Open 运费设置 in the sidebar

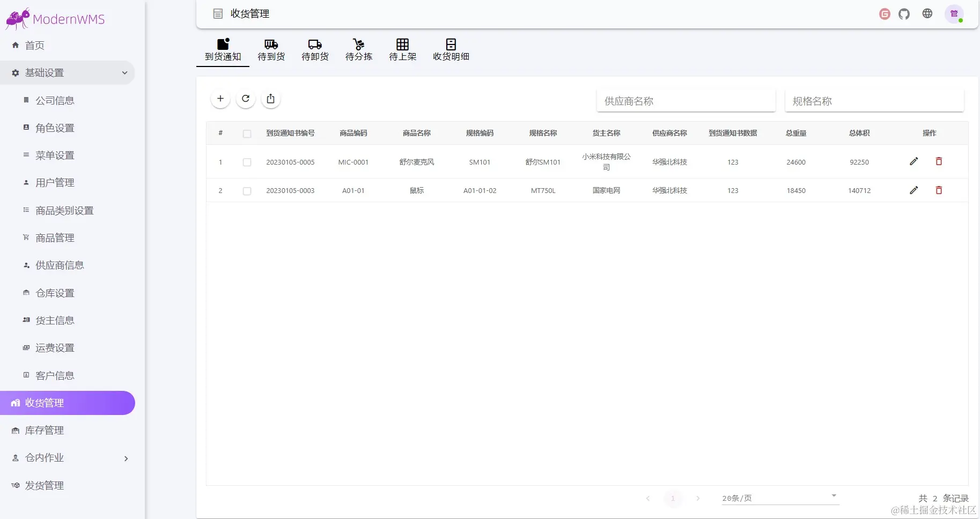click(55, 347)
